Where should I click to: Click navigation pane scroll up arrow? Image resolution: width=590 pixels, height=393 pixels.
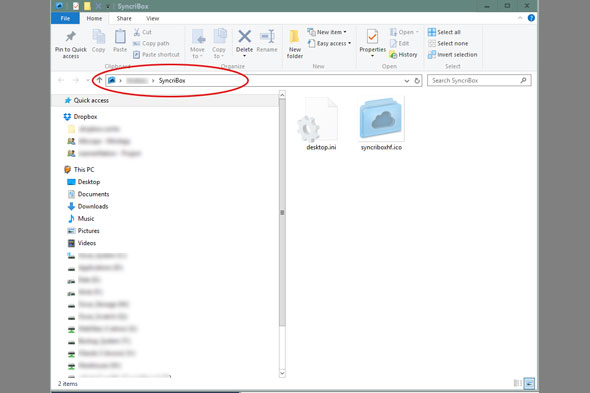click(x=282, y=94)
